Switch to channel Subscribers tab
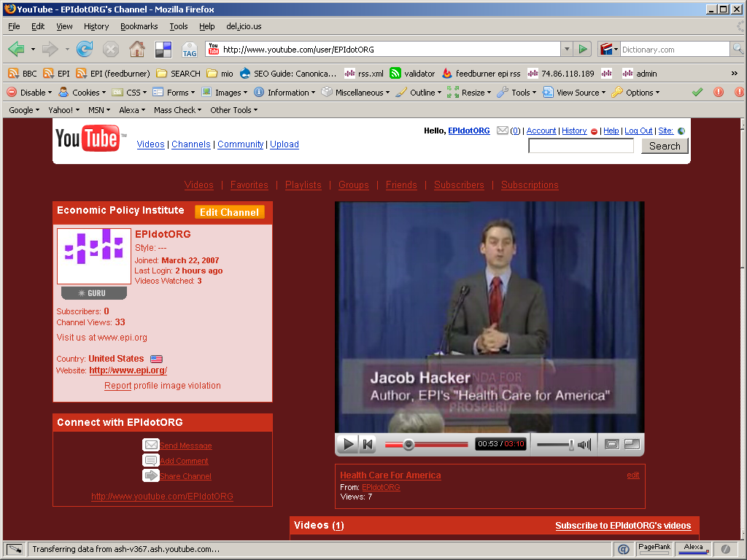The image size is (747, 560). coord(459,184)
